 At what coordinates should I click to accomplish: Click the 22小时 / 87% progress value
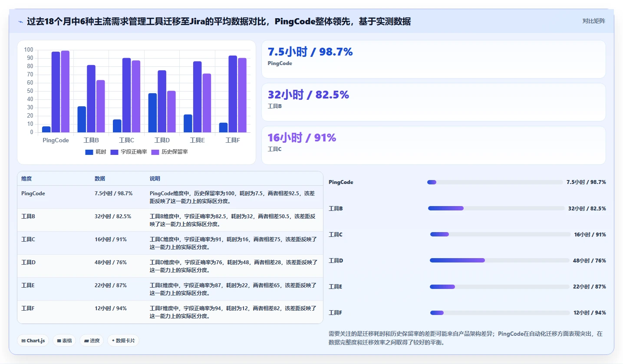590,286
